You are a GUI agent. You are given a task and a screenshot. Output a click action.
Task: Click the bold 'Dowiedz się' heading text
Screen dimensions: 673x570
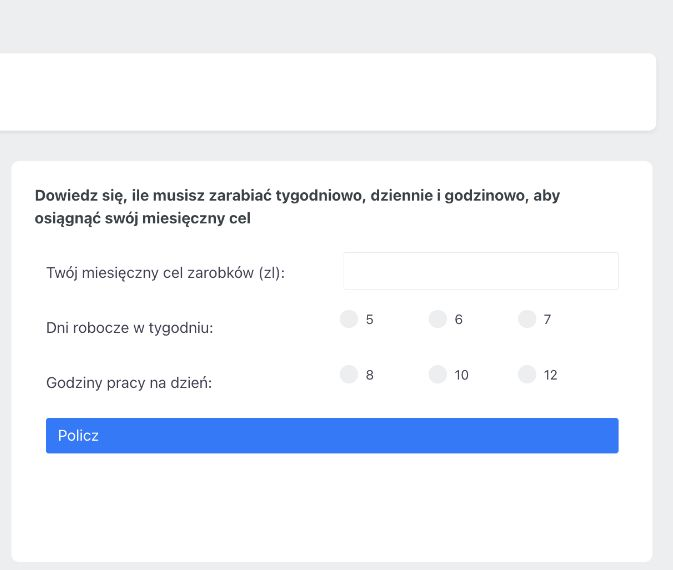297,207
